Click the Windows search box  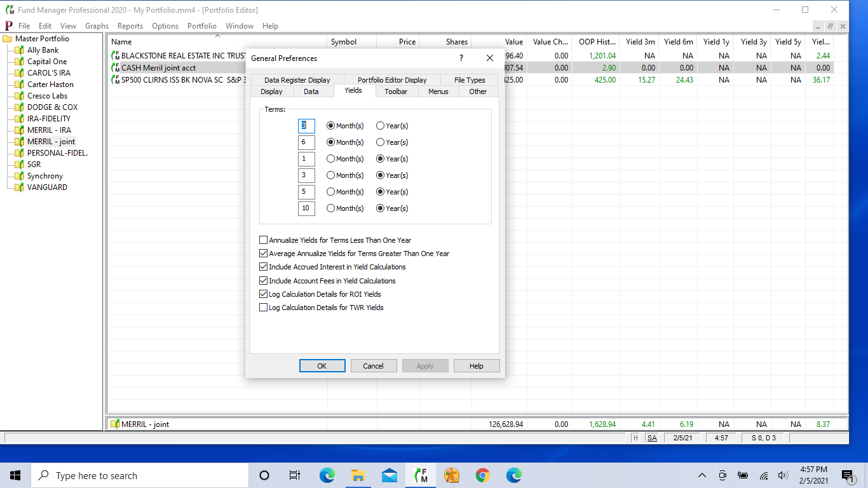[139, 475]
